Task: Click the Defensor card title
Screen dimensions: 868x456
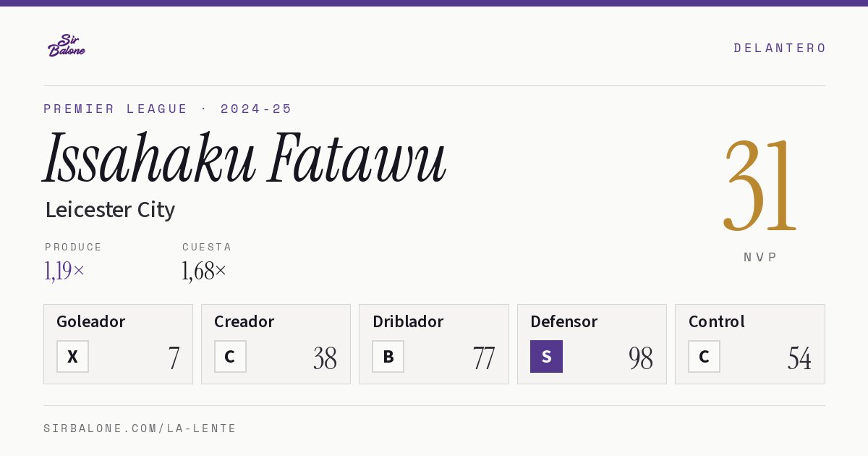Action: tap(564, 321)
